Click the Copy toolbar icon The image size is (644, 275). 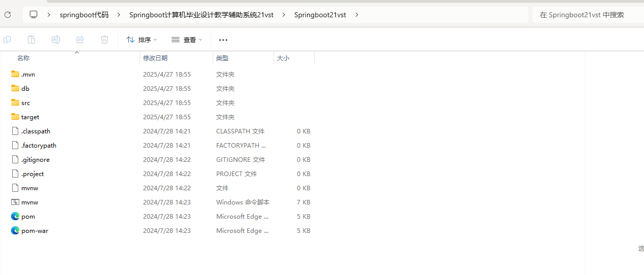7,40
